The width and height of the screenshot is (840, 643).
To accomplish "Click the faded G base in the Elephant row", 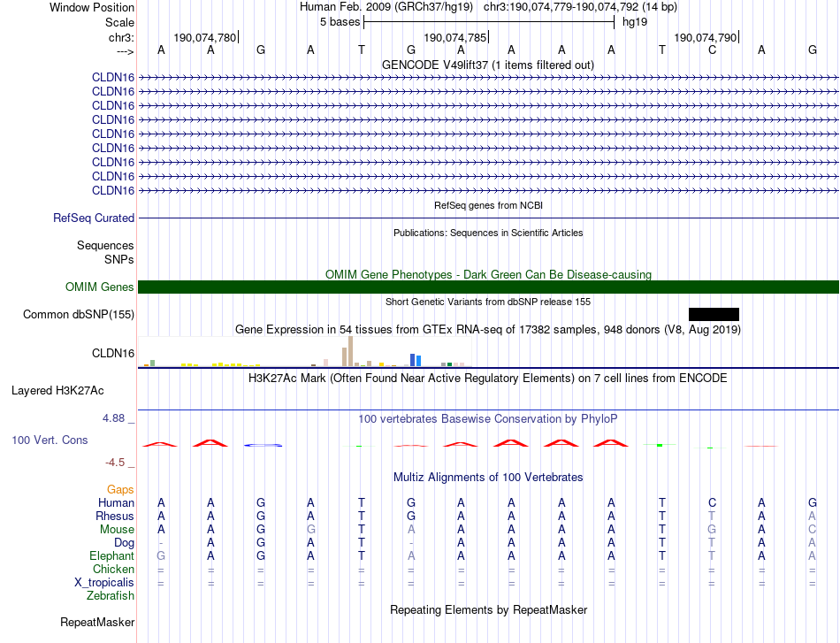I will 161,555.
